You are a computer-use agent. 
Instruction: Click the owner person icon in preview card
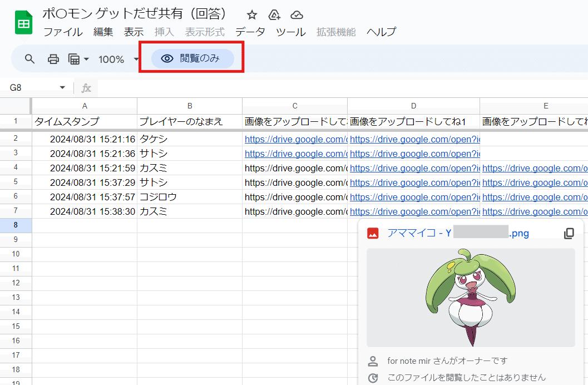click(x=373, y=361)
